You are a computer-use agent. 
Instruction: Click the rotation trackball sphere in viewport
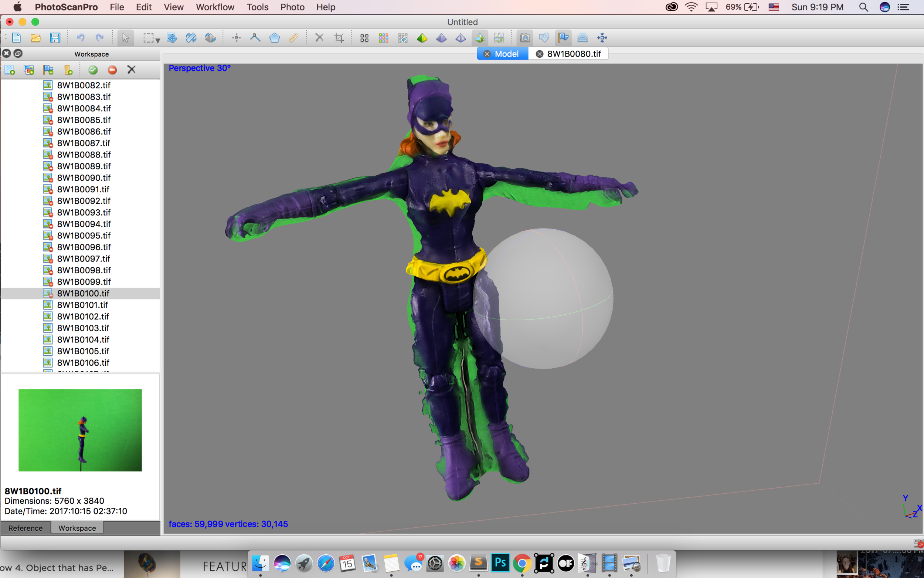coord(543,298)
